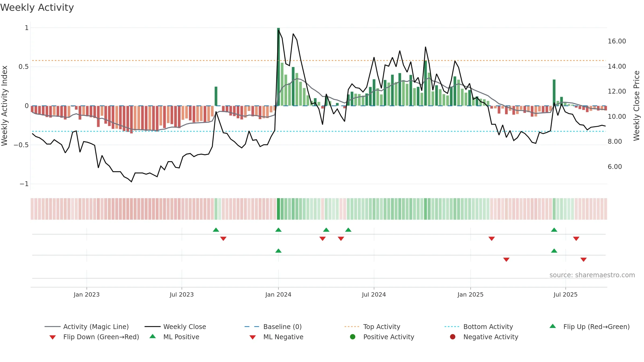Image resolution: width=644 pixels, height=362 pixels.
Task: Toggle Bottom Activity legend entry
Action: [479, 327]
